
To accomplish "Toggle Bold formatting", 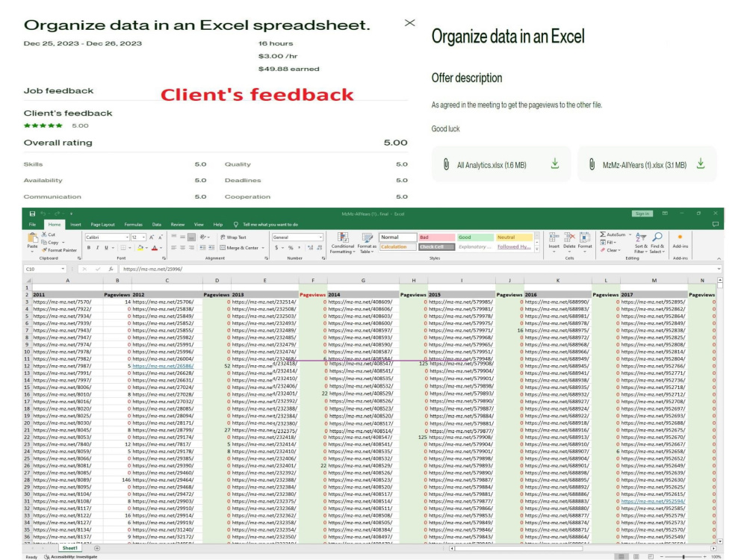I will click(89, 248).
